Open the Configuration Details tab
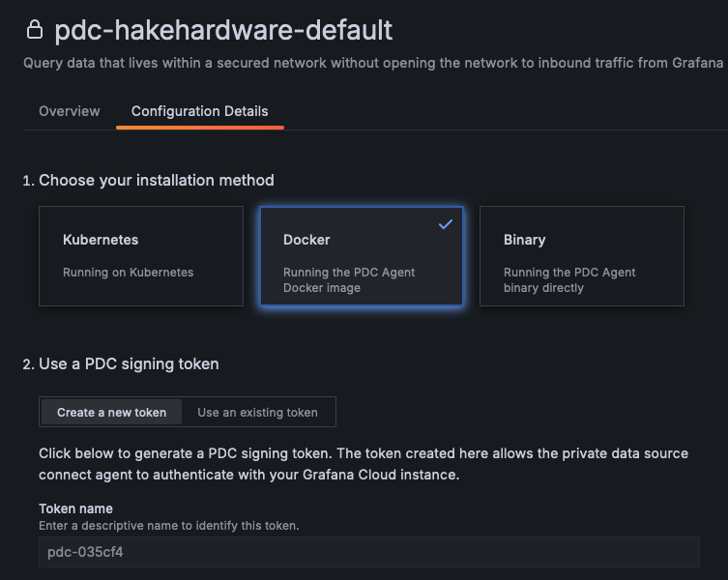 tap(199, 111)
